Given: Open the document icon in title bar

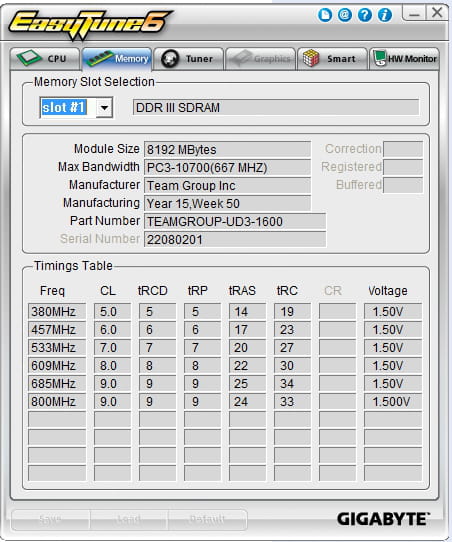Looking at the screenshot, I should (325, 15).
